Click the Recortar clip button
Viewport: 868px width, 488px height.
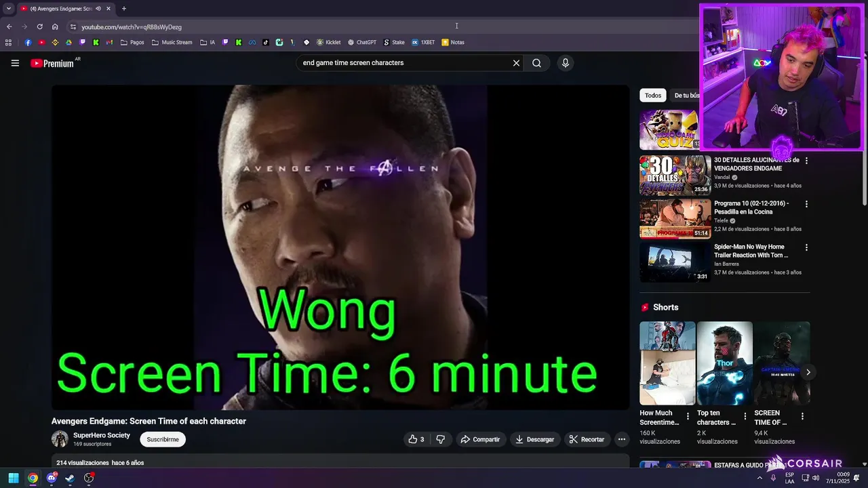pos(587,439)
